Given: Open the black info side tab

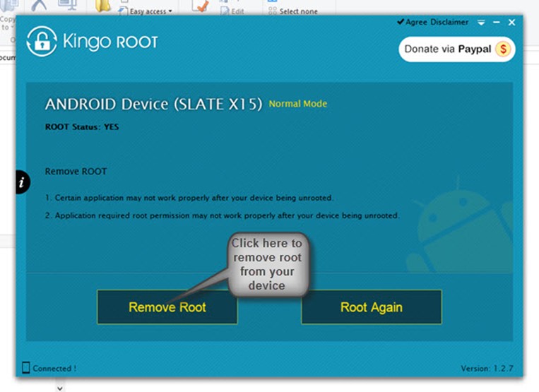Looking at the screenshot, I should (x=23, y=182).
